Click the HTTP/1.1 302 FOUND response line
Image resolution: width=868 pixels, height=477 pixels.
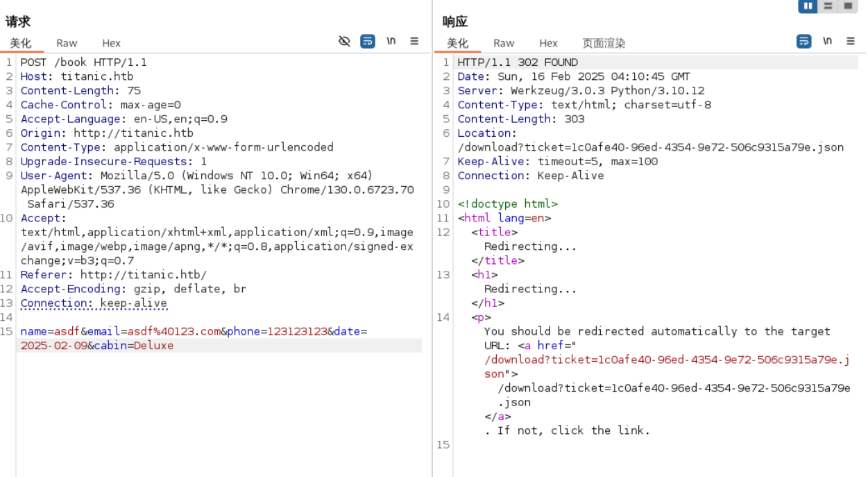517,62
